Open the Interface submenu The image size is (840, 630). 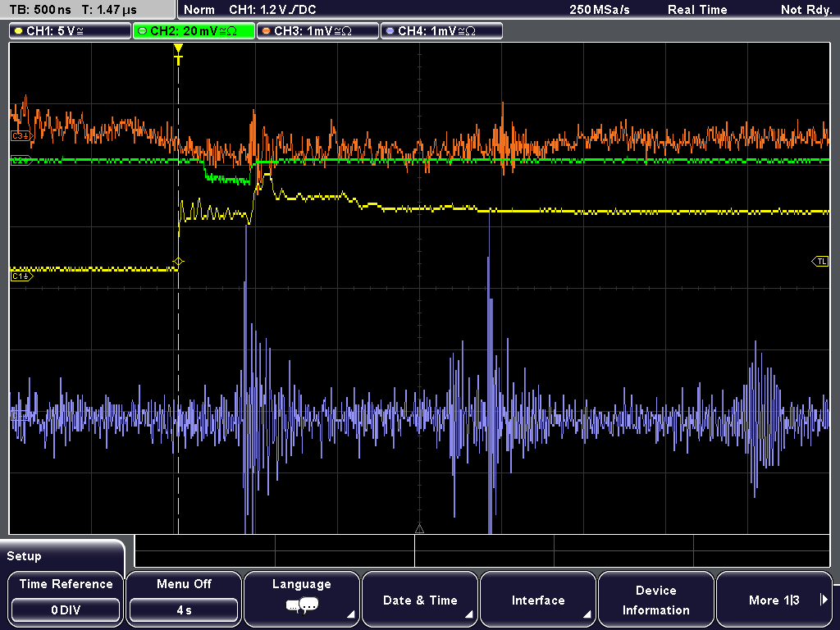coord(538,598)
